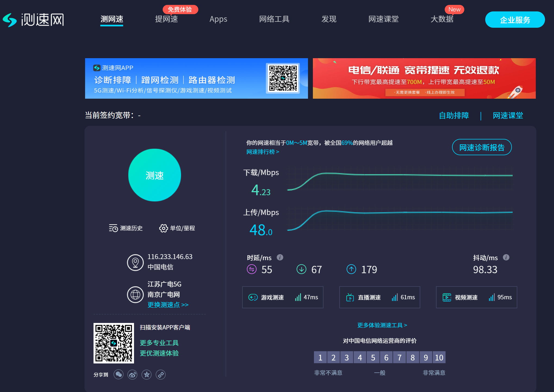The image size is (554, 392).
Task: Click the idle latency icon beside 55
Action: tap(252, 269)
